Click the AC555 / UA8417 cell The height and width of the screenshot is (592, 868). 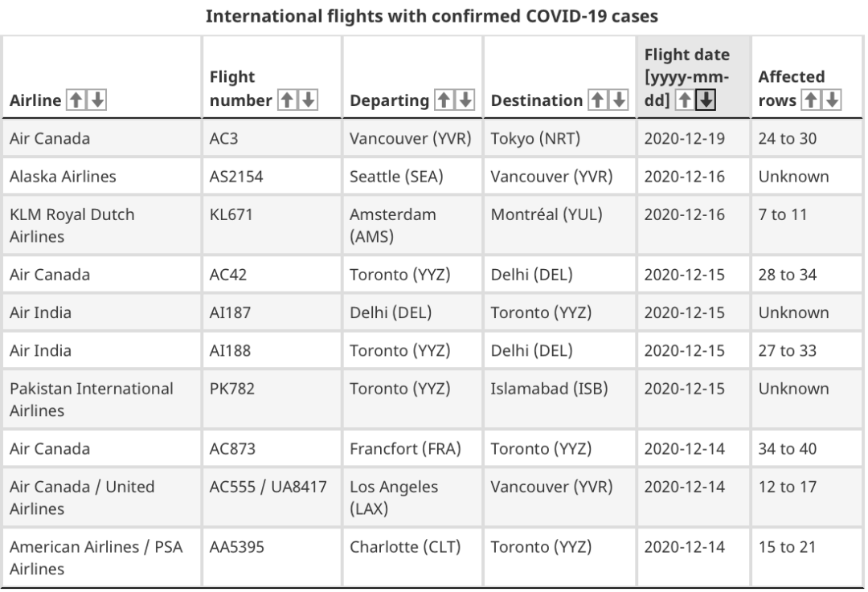click(272, 498)
